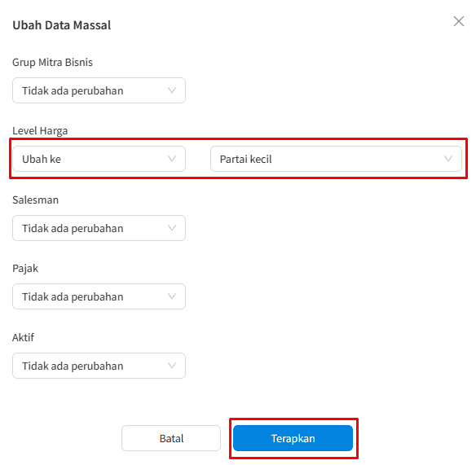Open the Aktif dropdown
This screenshot has height=465, width=476.
tap(99, 366)
